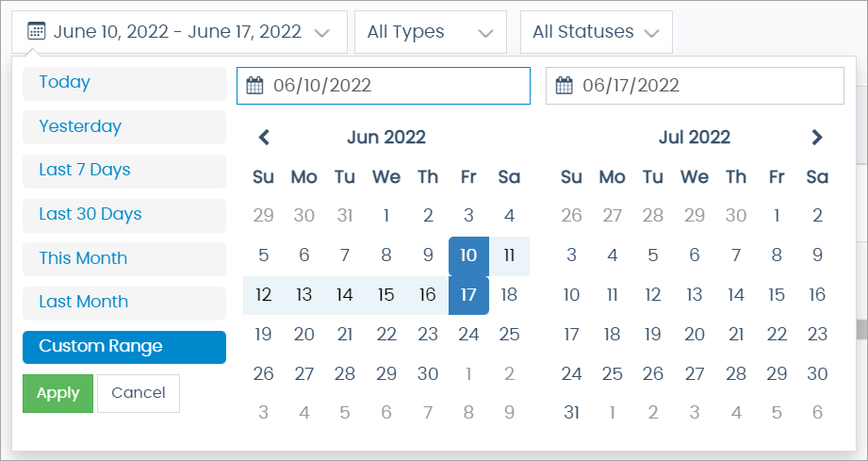Choose This Month preset
868x461 pixels.
[124, 258]
